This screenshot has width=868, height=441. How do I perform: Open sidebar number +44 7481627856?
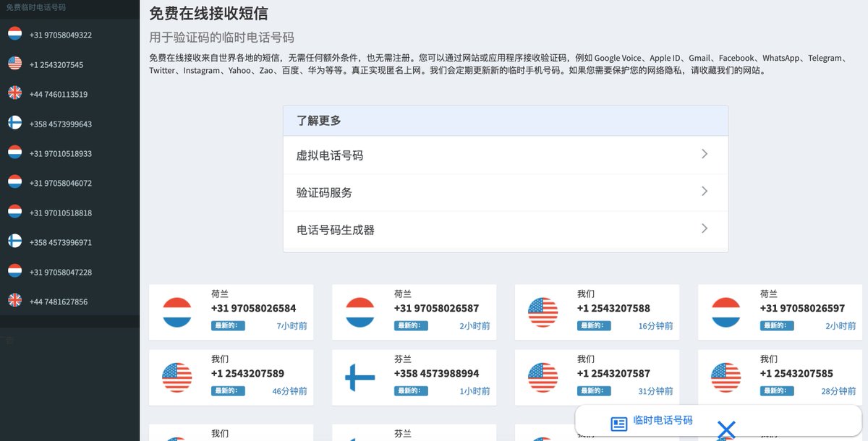pos(59,301)
